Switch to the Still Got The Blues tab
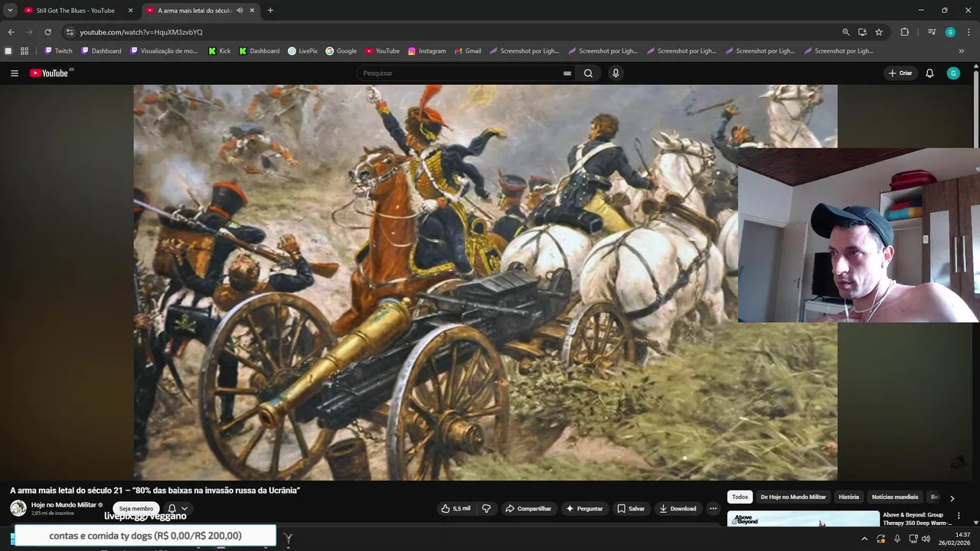The width and height of the screenshot is (980, 551). click(77, 11)
